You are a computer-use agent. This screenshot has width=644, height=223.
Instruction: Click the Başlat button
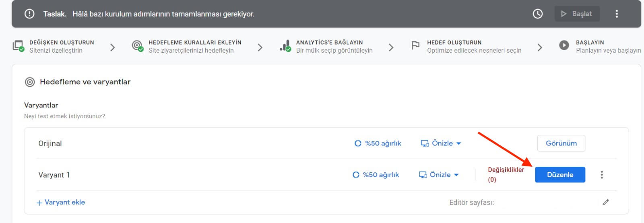(x=577, y=14)
